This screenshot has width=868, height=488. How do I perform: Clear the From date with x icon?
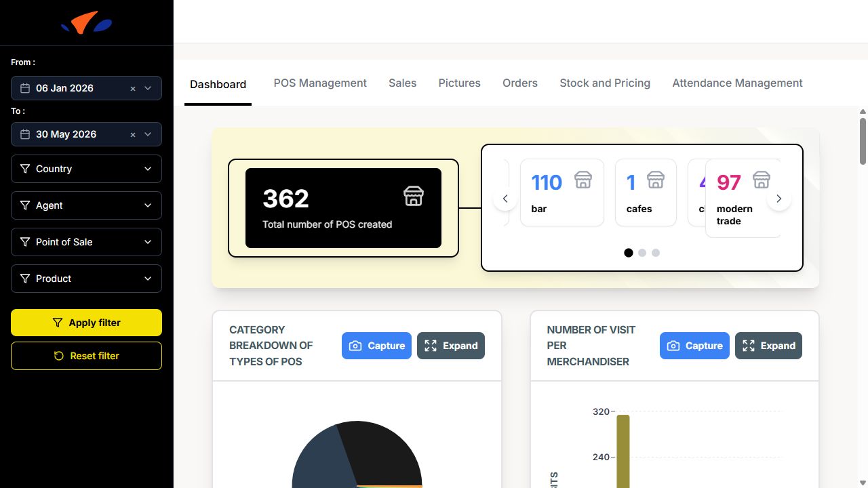click(x=133, y=88)
